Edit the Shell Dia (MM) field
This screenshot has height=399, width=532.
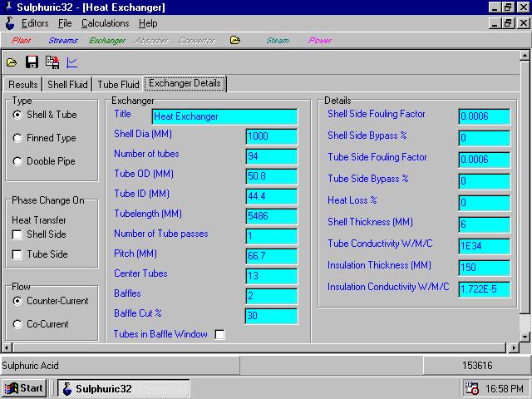272,136
